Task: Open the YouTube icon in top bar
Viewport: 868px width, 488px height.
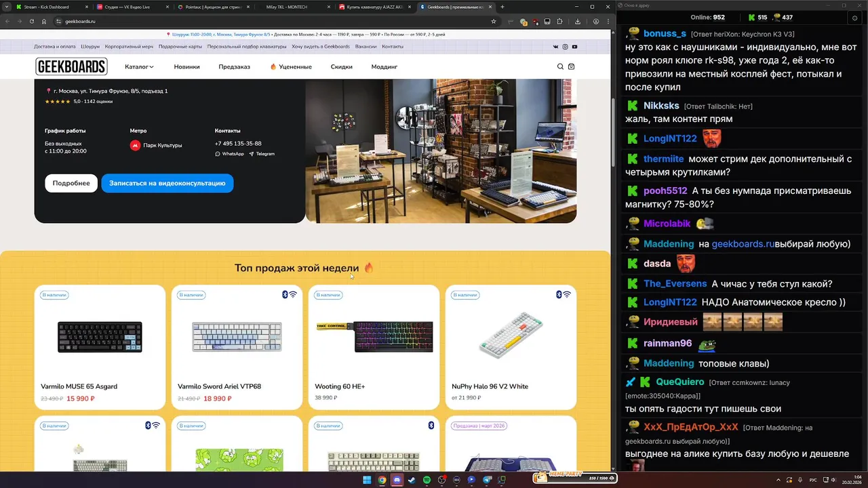Action: [574, 47]
